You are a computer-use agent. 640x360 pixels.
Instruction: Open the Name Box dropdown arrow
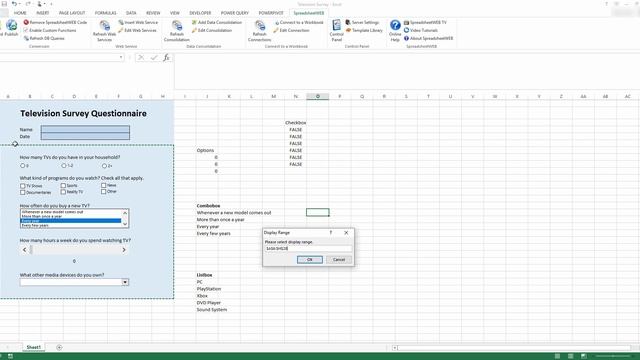(121, 58)
